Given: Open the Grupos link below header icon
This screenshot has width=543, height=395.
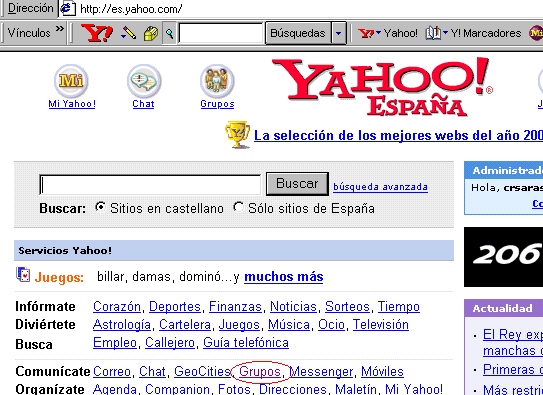Looking at the screenshot, I should (x=217, y=104).
